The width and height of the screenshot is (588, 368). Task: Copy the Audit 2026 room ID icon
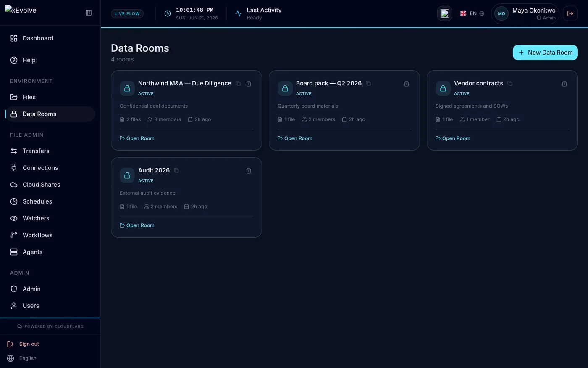click(176, 170)
